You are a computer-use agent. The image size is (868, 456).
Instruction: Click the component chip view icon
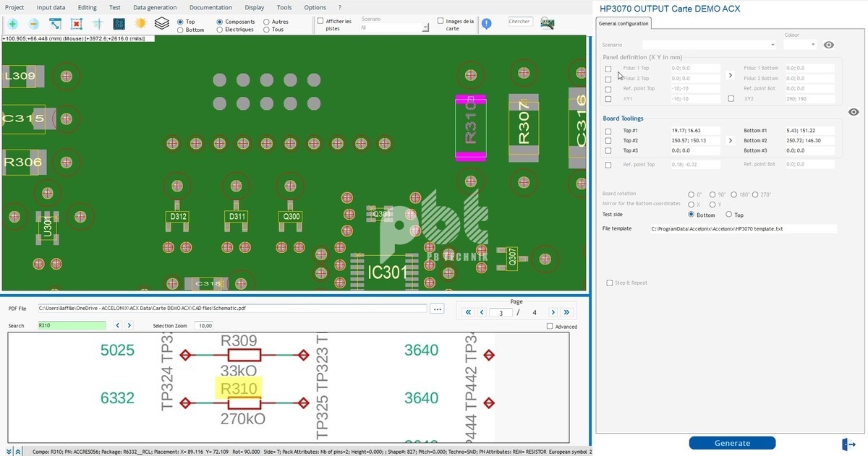(119, 24)
